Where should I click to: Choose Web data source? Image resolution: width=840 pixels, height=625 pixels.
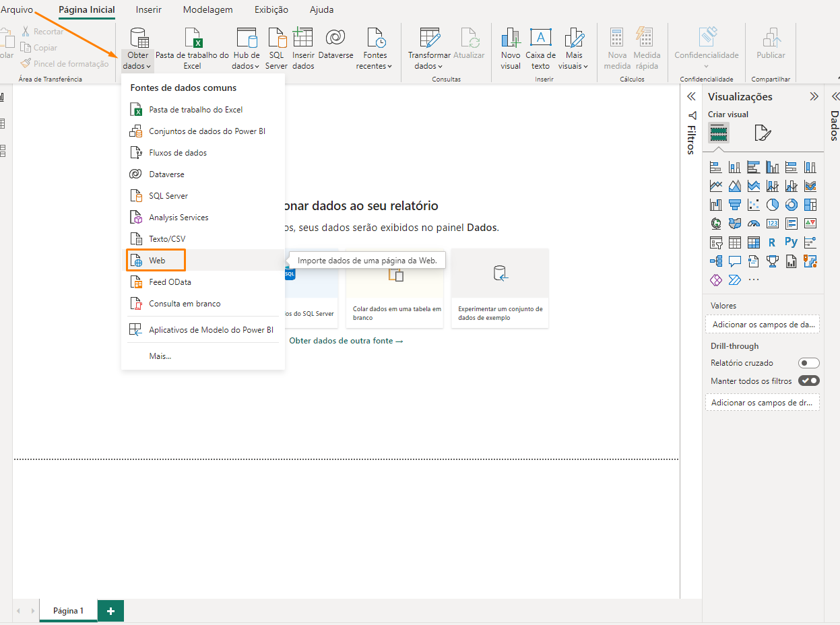tap(203, 261)
